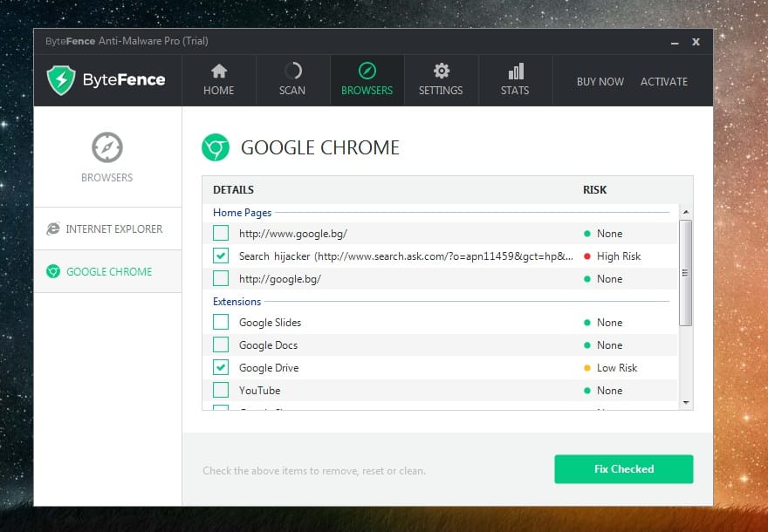Click the Browsers compass icon in sidebar
768x532 pixels.
click(107, 147)
